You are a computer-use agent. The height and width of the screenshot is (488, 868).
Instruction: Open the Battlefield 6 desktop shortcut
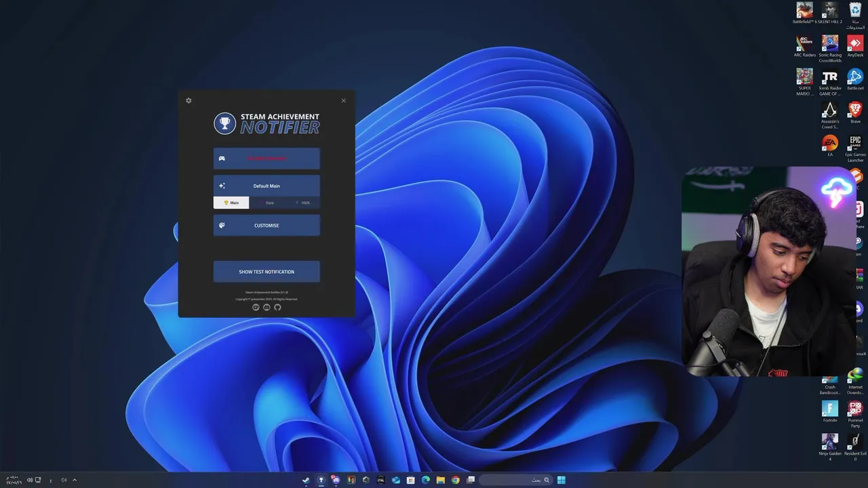pos(805,14)
